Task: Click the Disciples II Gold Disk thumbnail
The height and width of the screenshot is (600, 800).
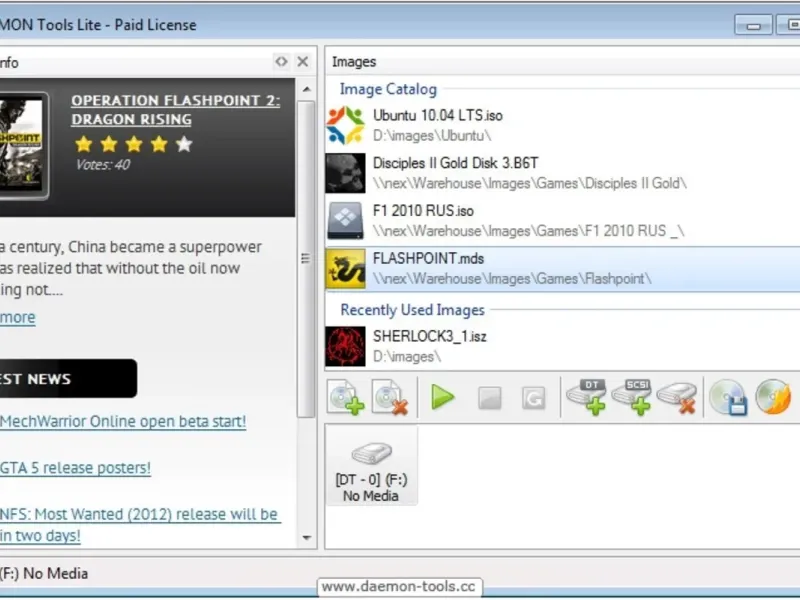Action: click(345, 173)
